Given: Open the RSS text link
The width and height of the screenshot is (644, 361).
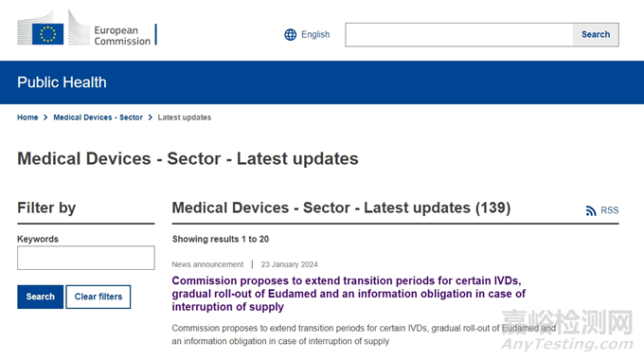Looking at the screenshot, I should click(610, 210).
